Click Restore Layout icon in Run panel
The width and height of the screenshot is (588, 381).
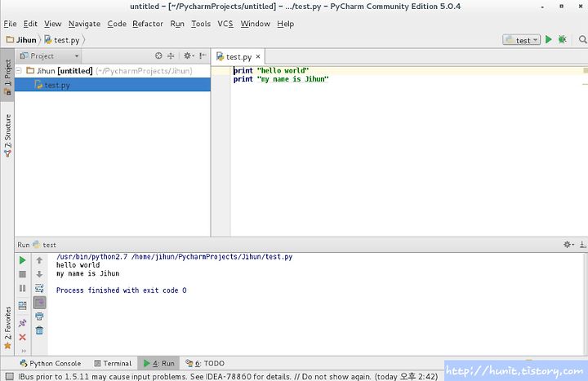tap(23, 305)
